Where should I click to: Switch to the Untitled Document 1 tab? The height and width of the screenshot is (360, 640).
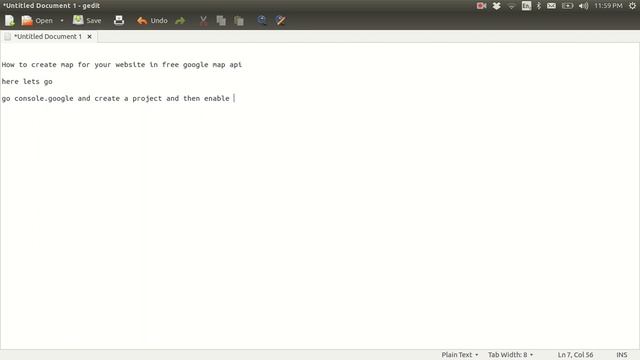click(x=48, y=36)
